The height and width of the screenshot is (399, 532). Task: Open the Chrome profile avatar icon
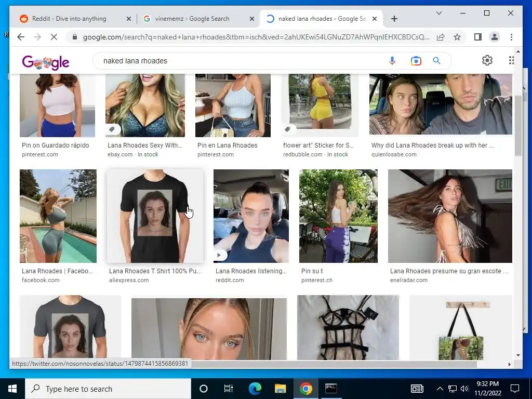tap(495, 37)
